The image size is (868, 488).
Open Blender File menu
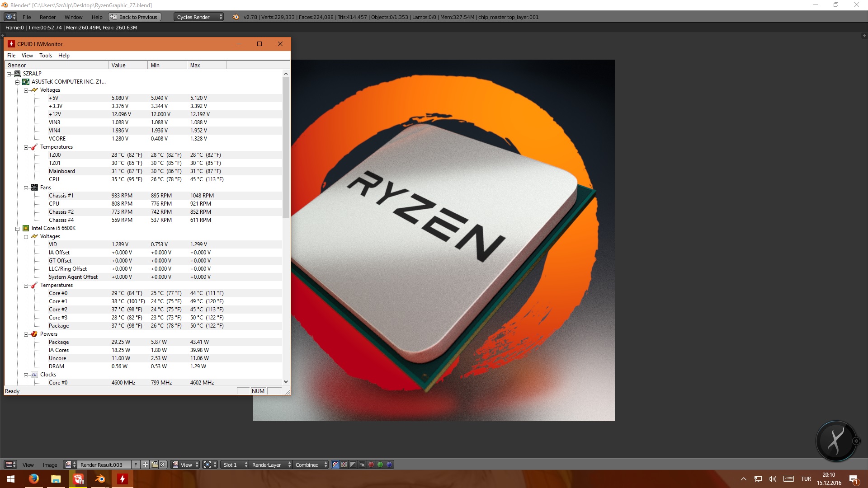(27, 17)
